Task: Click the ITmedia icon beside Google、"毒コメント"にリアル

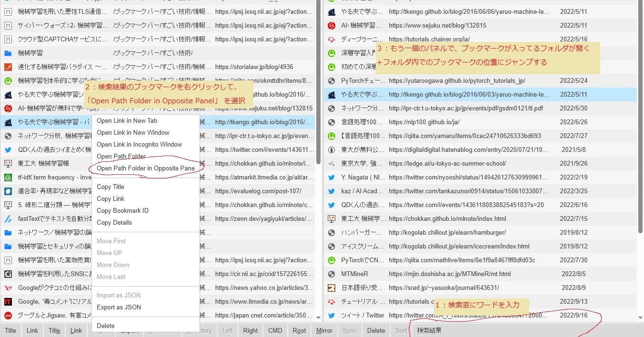Action: tap(8, 301)
